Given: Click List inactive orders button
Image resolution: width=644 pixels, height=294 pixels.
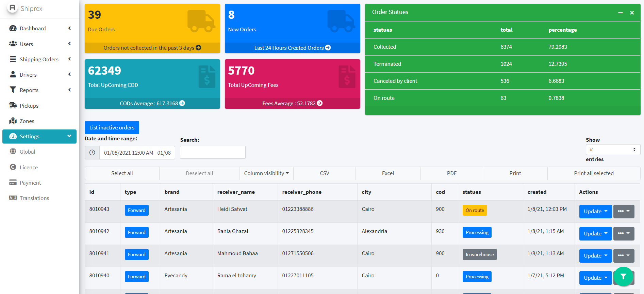Looking at the screenshot, I should click(x=112, y=127).
